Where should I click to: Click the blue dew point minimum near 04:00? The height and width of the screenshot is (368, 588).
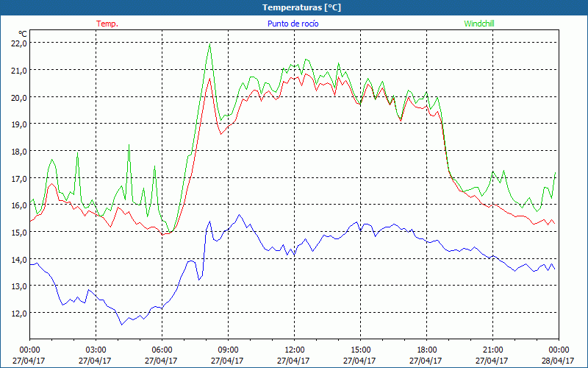121,325
